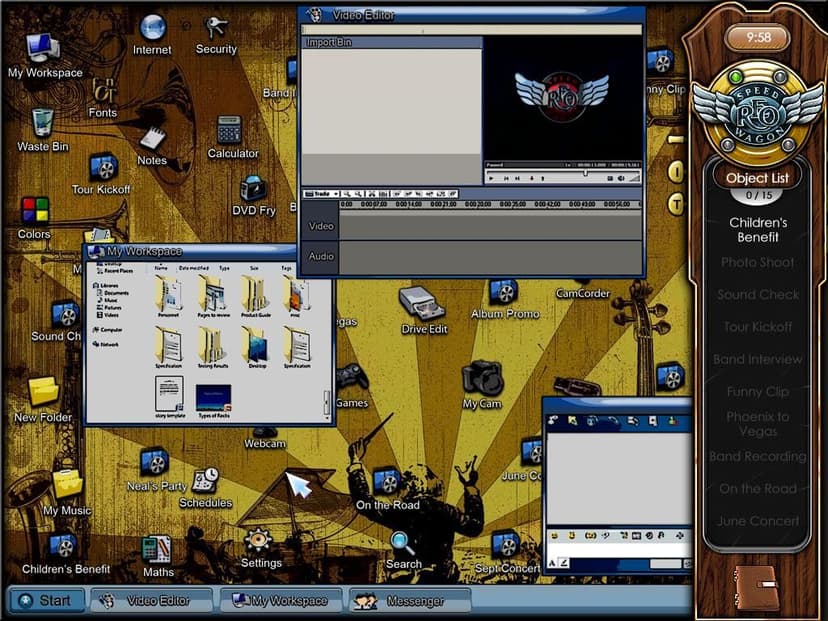Open the Maths icon
This screenshot has width=828, height=621.
point(157,549)
